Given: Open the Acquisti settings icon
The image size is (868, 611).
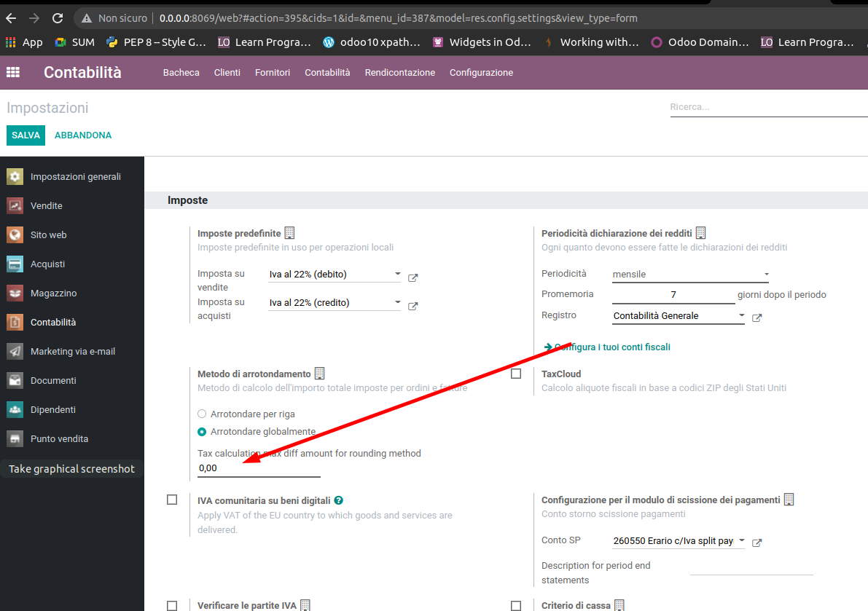Looking at the screenshot, I should click(15, 264).
